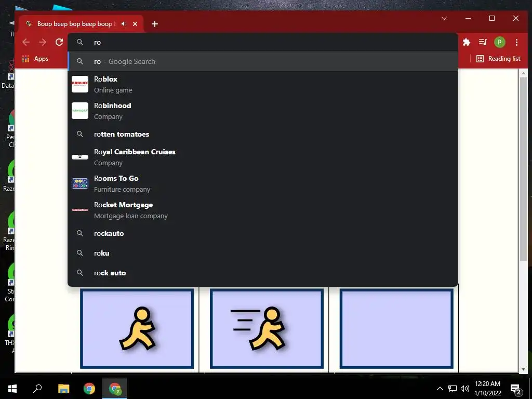Choose the Roblox suggestion
The image size is (532, 399).
(x=263, y=84)
